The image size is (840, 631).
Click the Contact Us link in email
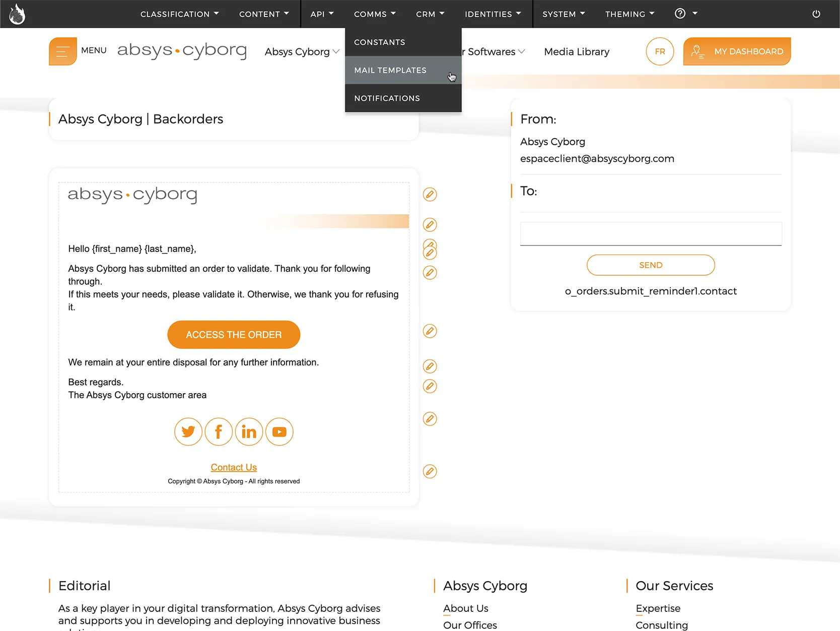(x=234, y=468)
